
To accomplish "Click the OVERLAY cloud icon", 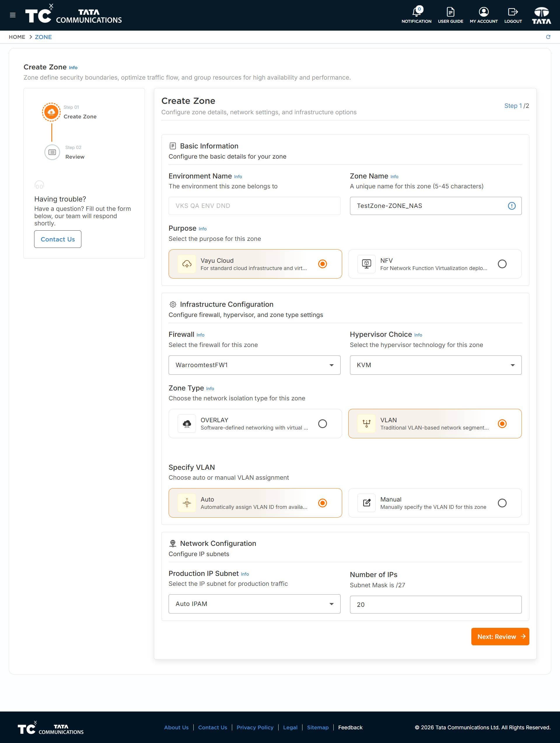I will [x=187, y=424].
